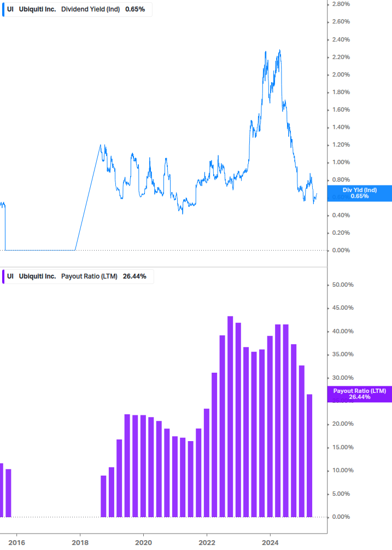Viewport: 392px width, 550px height.
Task: Click the 15.00% payout ratio axis label
Action: tap(343, 448)
